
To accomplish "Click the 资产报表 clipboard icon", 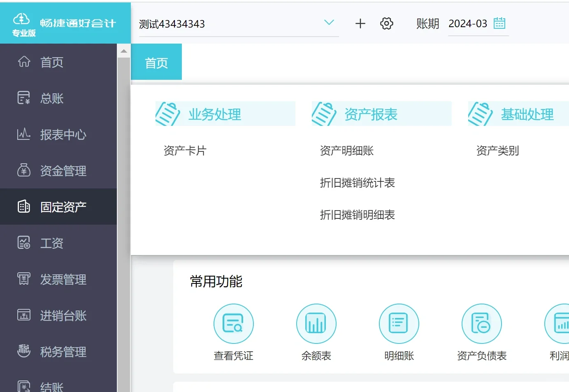I will click(324, 114).
